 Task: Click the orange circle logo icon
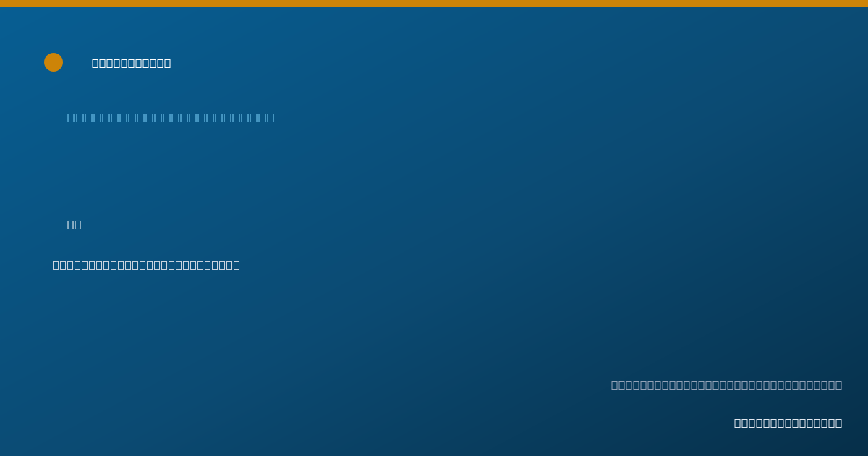click(54, 62)
